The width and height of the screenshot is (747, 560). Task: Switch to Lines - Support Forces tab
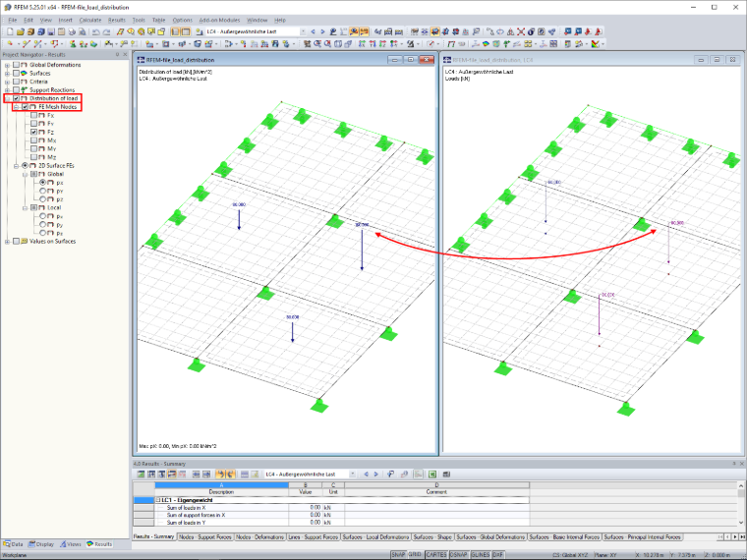point(313,537)
